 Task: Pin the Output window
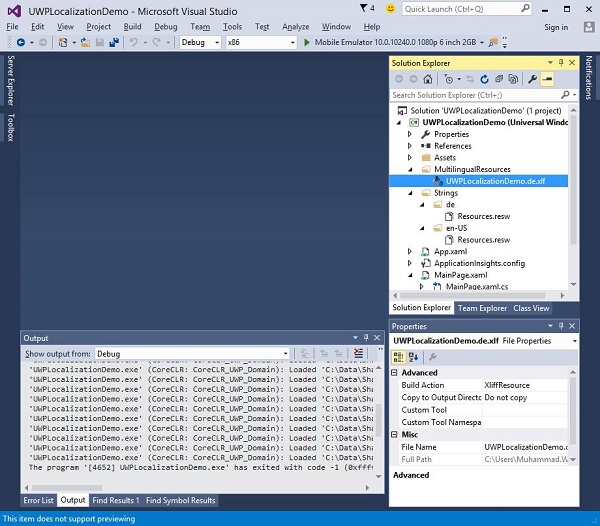coord(366,338)
